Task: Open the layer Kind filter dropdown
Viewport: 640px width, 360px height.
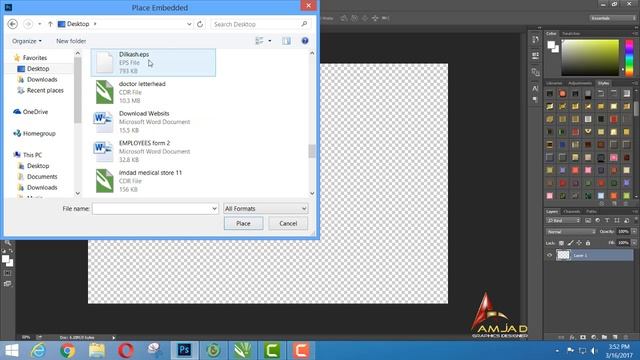Action: (563, 220)
